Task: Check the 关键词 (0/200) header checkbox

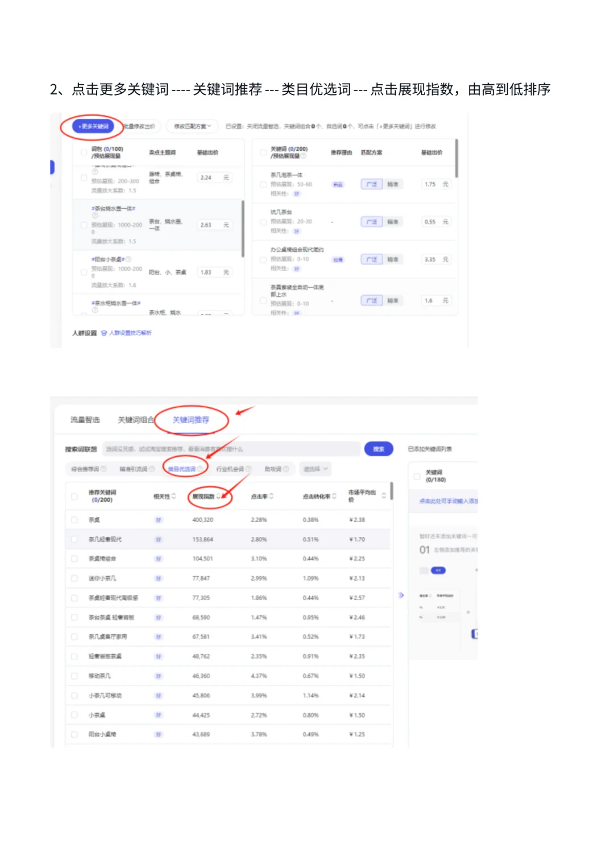Action: pyautogui.click(x=263, y=152)
